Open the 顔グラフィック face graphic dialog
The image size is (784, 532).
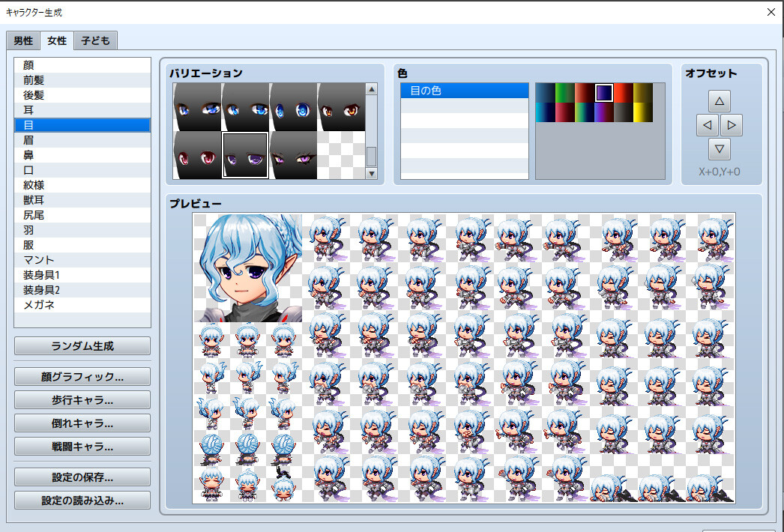tap(81, 376)
